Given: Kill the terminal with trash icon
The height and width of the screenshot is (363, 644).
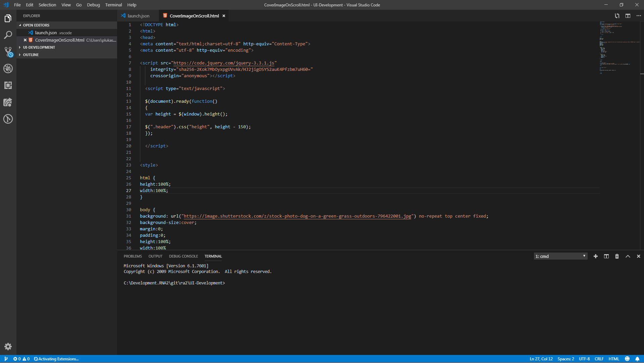Looking at the screenshot, I should (x=617, y=256).
